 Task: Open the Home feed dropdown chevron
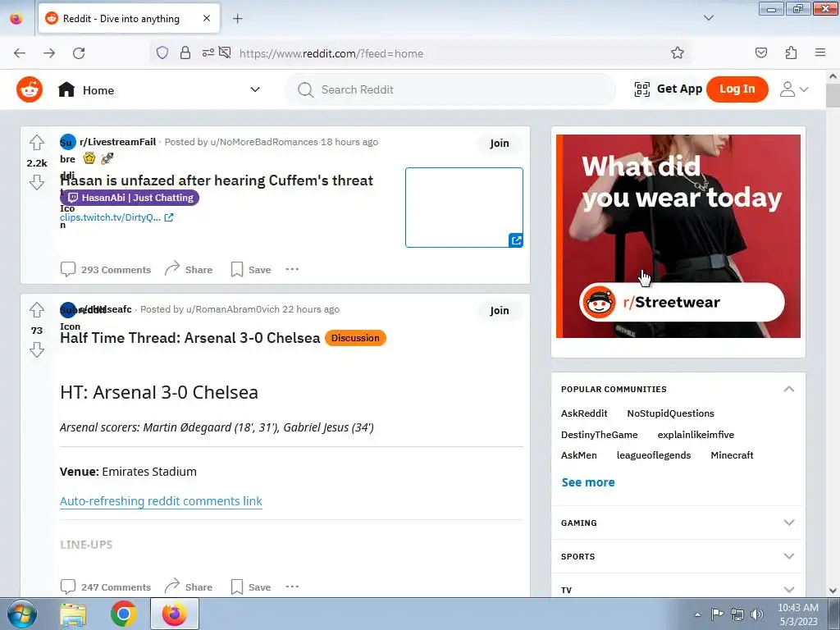click(x=255, y=89)
